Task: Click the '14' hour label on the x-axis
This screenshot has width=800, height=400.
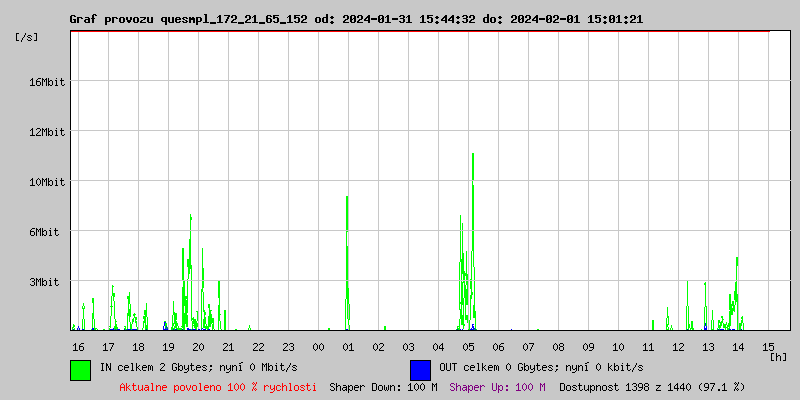Action: pos(738,346)
